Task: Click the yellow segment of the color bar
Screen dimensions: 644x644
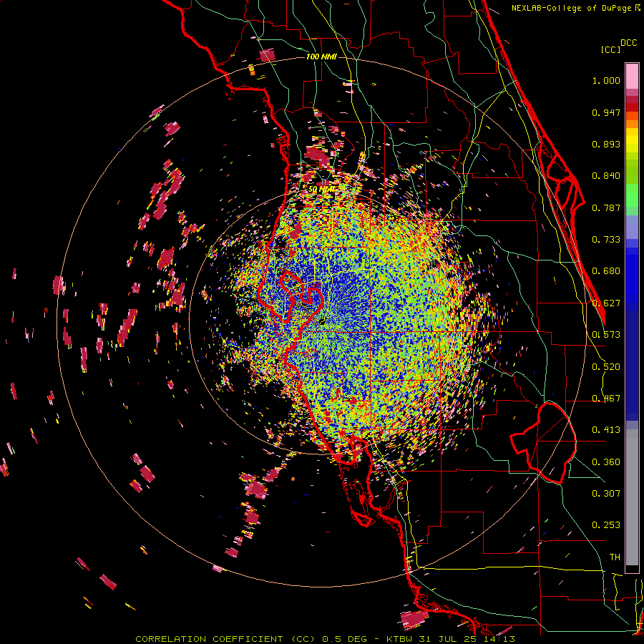Action: tap(632, 141)
